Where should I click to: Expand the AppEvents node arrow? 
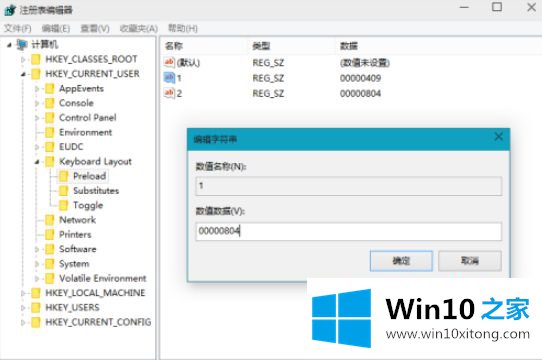pos(37,89)
